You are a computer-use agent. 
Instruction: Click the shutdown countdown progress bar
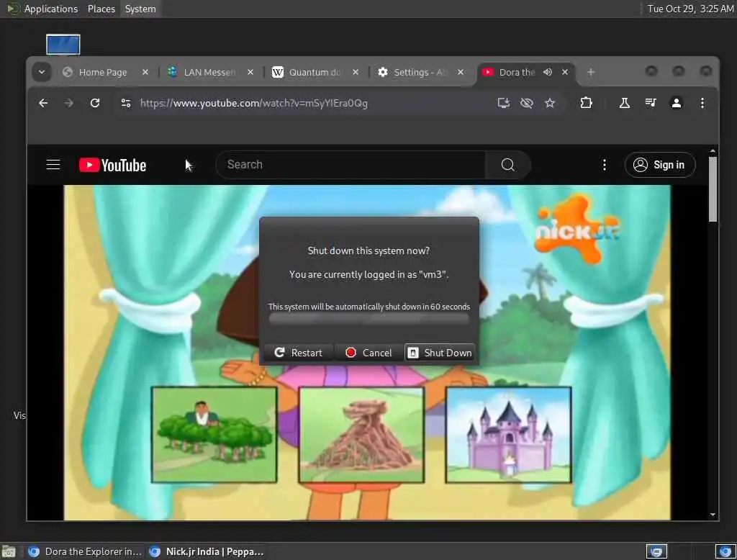point(369,320)
